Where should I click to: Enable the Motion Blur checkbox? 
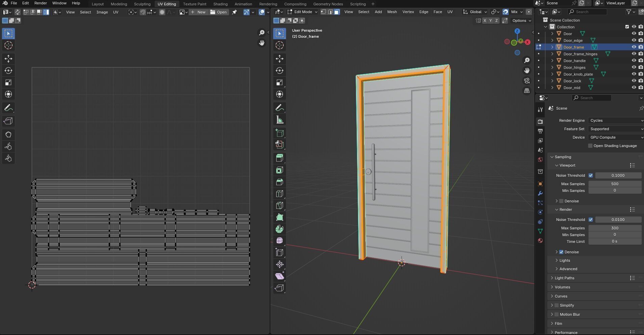(x=557, y=314)
